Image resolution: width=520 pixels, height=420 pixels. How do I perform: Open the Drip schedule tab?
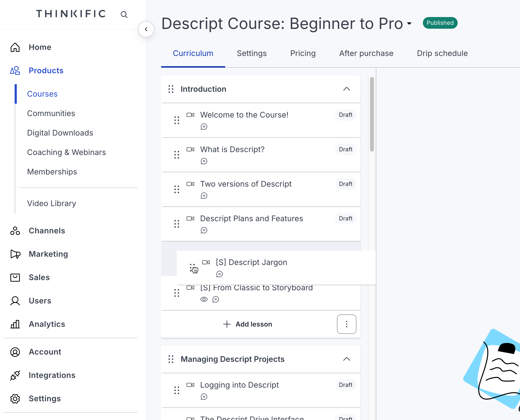(442, 53)
